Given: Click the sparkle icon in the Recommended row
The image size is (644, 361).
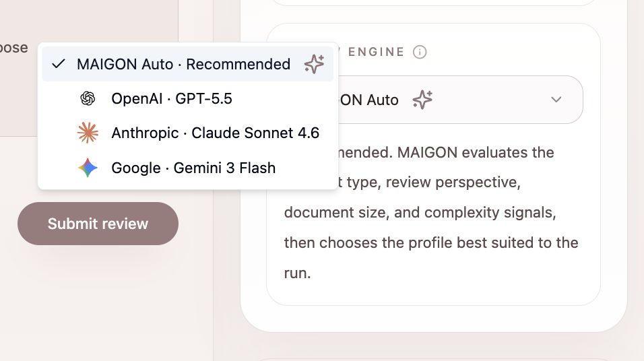Looking at the screenshot, I should (314, 64).
